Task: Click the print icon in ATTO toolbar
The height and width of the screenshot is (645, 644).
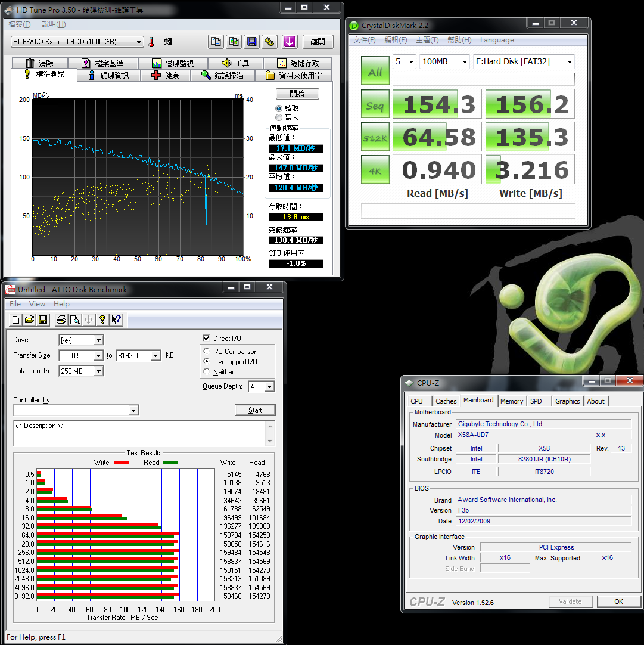Action: (61, 320)
